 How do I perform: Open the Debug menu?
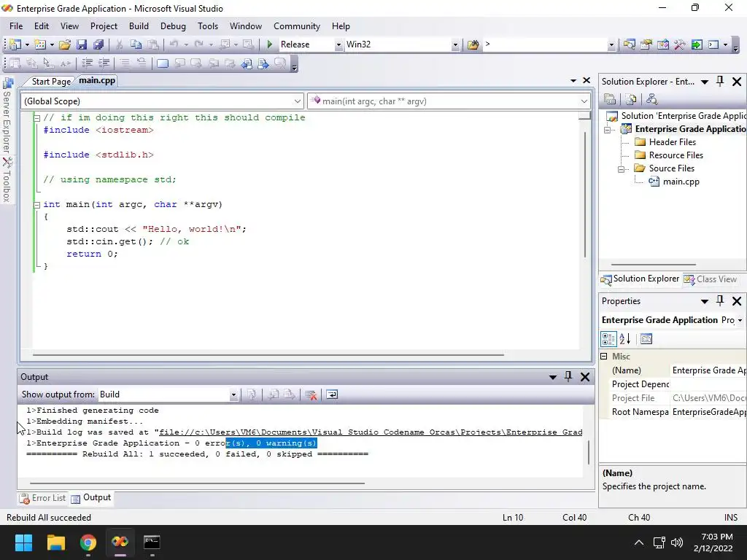(173, 26)
